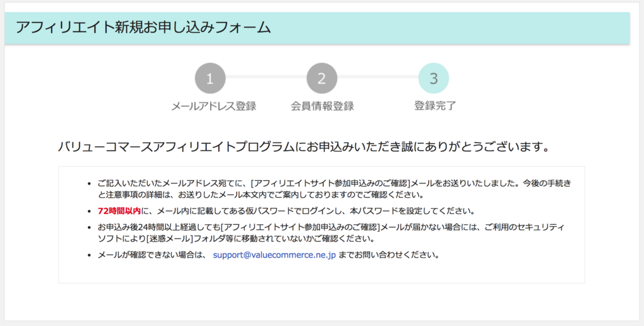644x326 pixels.
Task: Click the 会員情報登録 step label
Action: [323, 106]
